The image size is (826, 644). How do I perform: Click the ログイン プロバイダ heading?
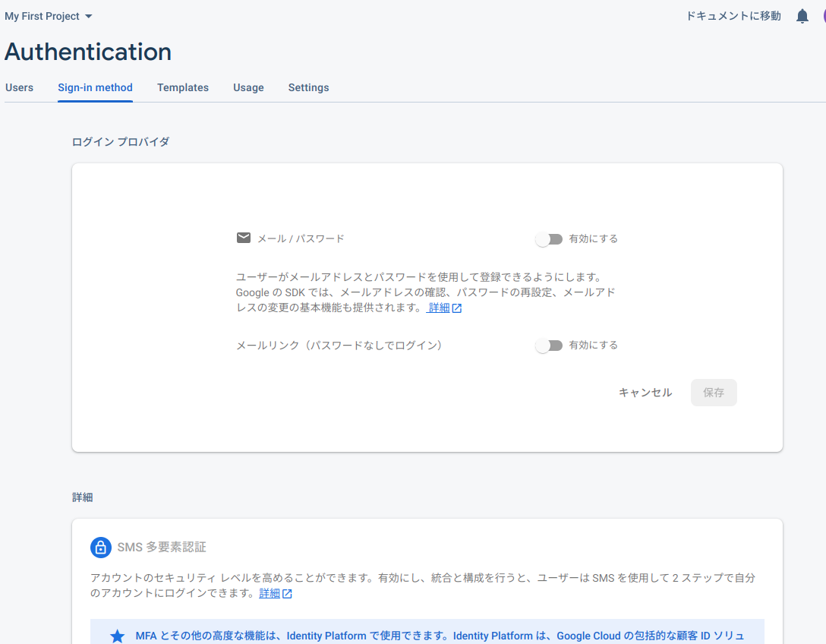[x=121, y=142]
